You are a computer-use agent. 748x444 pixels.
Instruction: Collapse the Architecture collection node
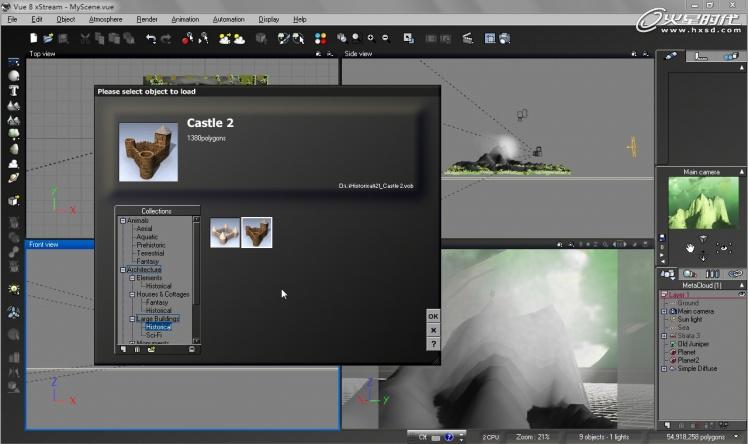(x=123, y=270)
